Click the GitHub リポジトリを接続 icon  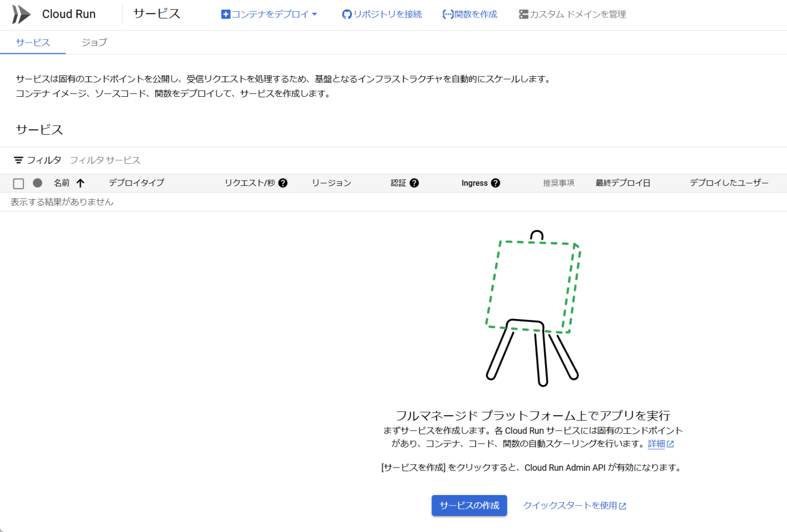click(347, 14)
